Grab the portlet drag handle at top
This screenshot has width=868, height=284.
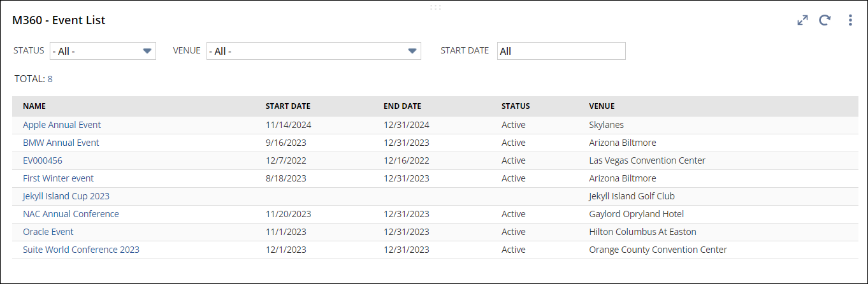tap(435, 7)
